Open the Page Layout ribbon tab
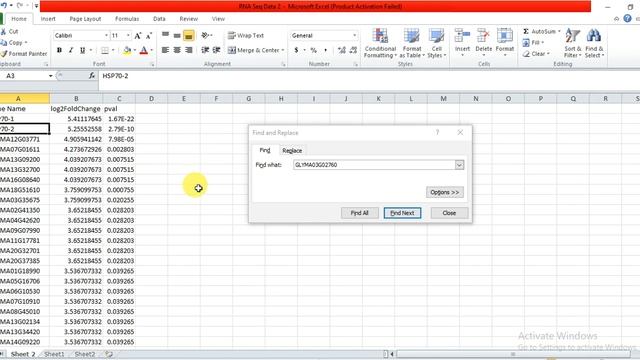 (x=85, y=19)
